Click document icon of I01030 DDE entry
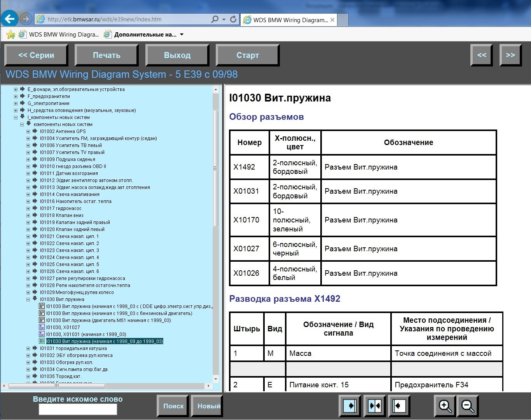The height and width of the screenshot is (420, 531). coord(42,306)
